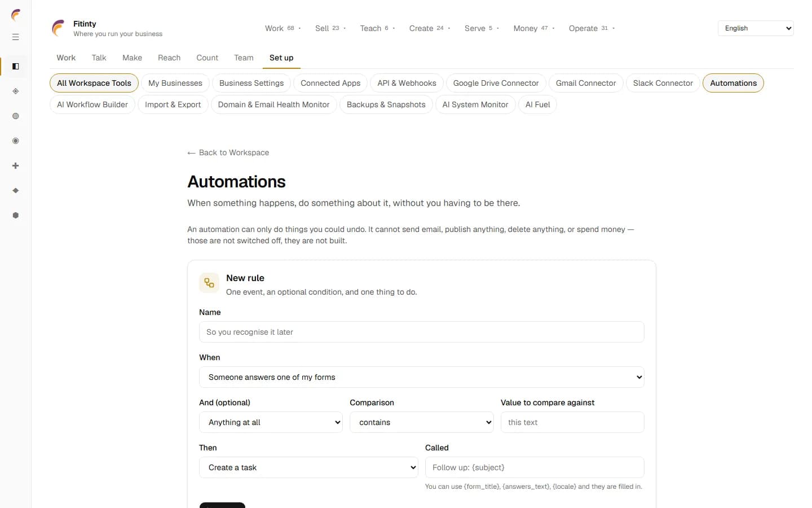Go back to Workspace
The width and height of the screenshot is (812, 508).
(x=228, y=152)
